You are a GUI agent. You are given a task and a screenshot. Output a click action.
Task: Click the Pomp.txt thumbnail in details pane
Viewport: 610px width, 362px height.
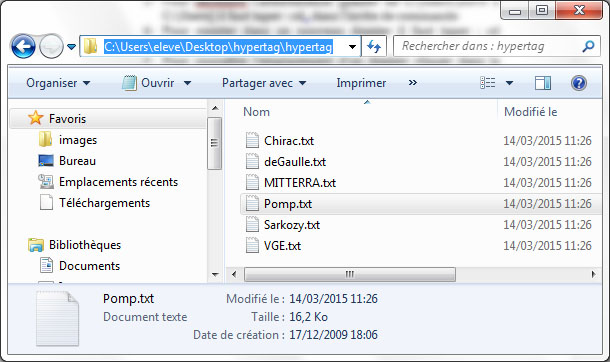point(58,319)
